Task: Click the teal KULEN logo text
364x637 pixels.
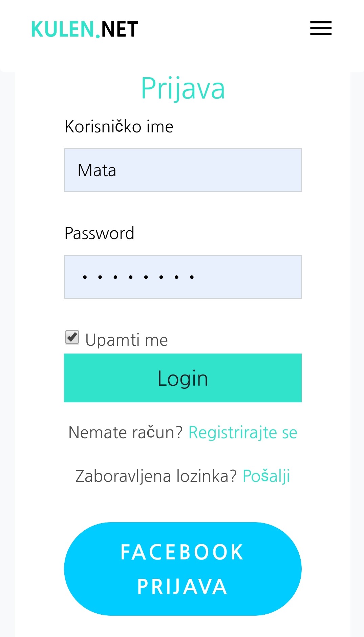Action: pyautogui.click(x=63, y=29)
